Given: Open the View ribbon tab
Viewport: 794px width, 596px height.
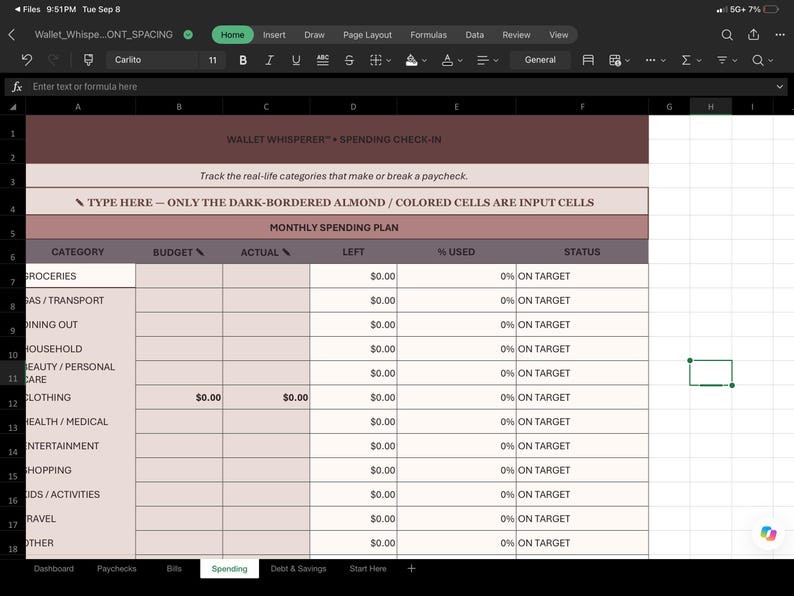Looking at the screenshot, I should point(559,35).
